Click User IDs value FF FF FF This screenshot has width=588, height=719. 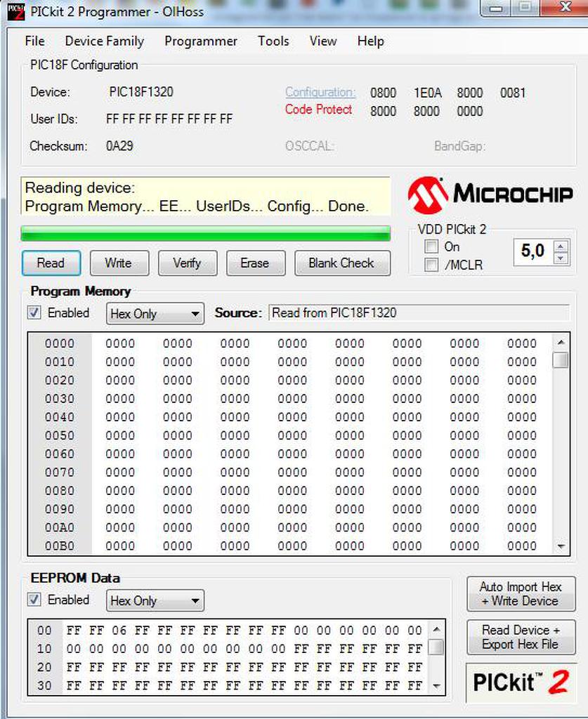169,119
